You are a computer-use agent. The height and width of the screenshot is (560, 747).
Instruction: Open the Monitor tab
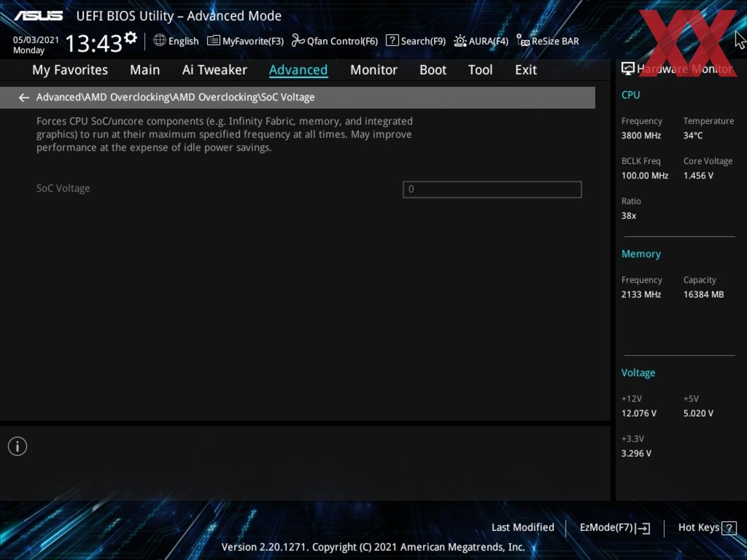(x=374, y=70)
